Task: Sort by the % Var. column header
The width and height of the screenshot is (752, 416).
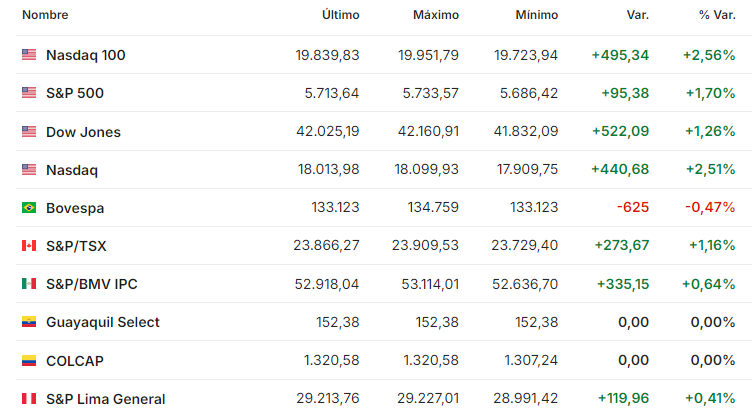Action: point(717,15)
